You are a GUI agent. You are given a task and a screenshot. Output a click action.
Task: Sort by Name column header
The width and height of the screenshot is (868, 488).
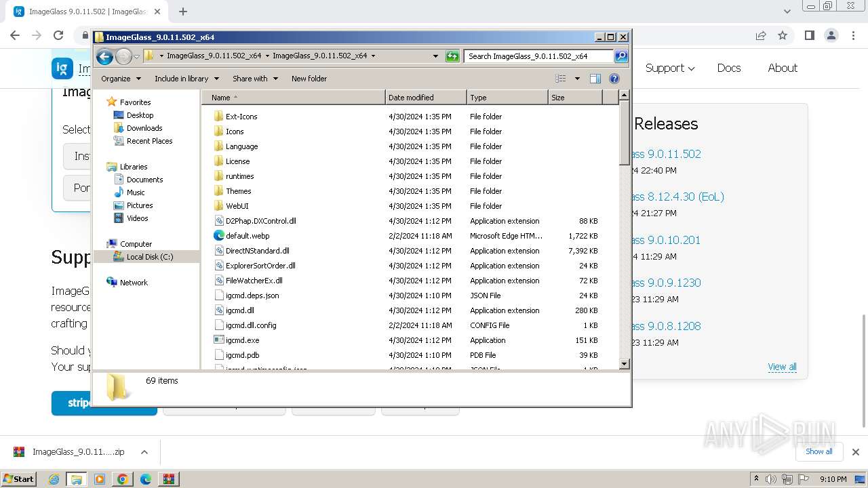[x=293, y=98]
